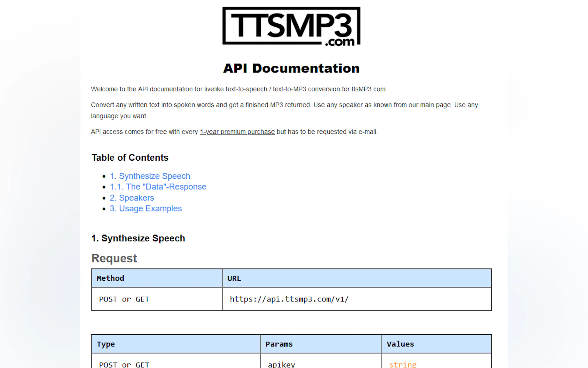Click the 'API Documentation' heading
Viewport: 588px width, 368px height.
291,68
